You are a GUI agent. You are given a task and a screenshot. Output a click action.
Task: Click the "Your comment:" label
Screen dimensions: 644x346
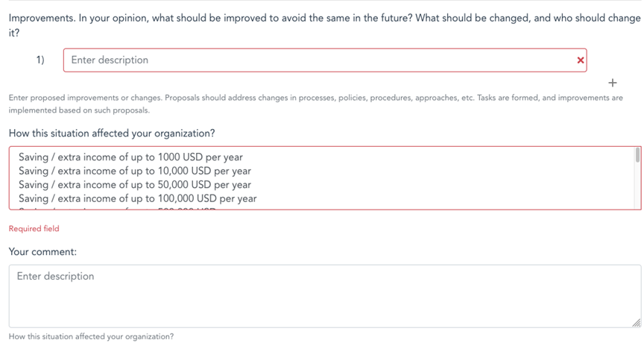click(42, 251)
